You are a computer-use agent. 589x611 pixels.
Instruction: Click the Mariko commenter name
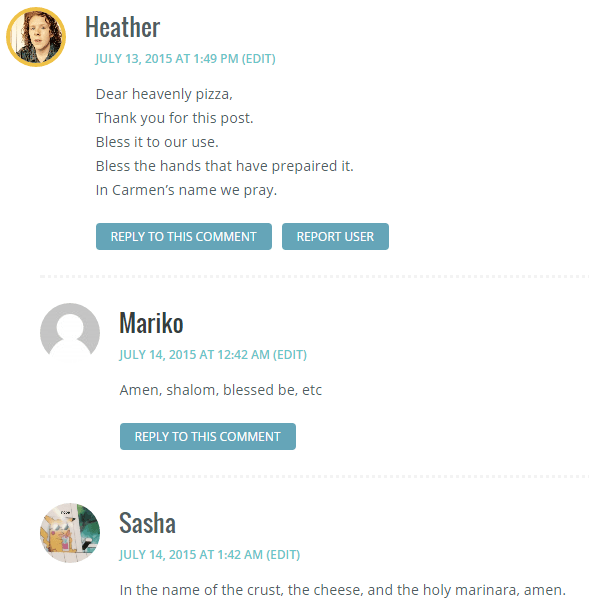pyautogui.click(x=151, y=323)
